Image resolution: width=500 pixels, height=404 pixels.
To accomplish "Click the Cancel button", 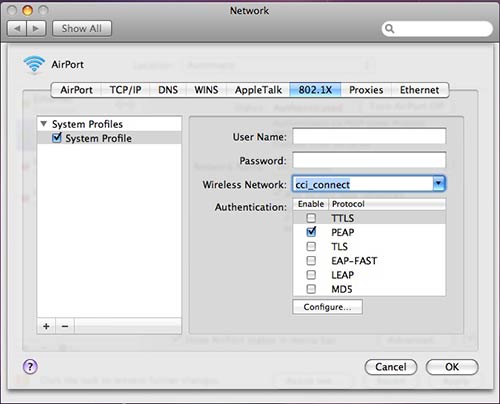I will [x=391, y=367].
